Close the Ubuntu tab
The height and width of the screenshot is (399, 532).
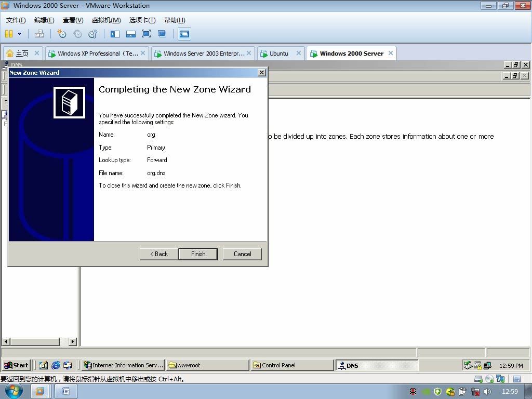pos(299,53)
